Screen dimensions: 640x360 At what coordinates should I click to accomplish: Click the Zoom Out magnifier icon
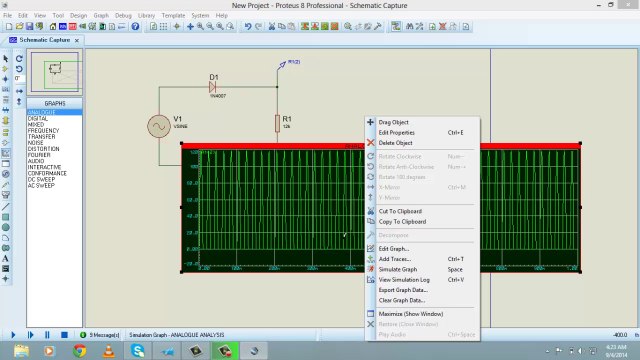pyautogui.click(x=210, y=27)
